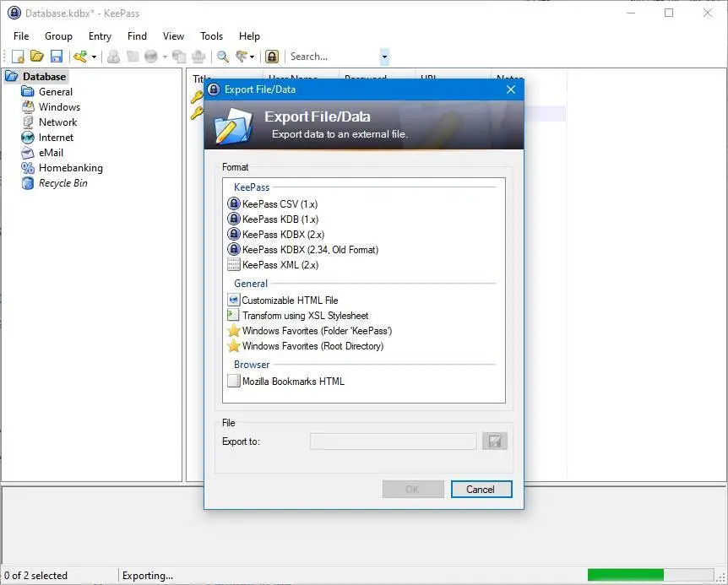Click the Database root folder icon
The height and width of the screenshot is (585, 728).
tap(12, 76)
